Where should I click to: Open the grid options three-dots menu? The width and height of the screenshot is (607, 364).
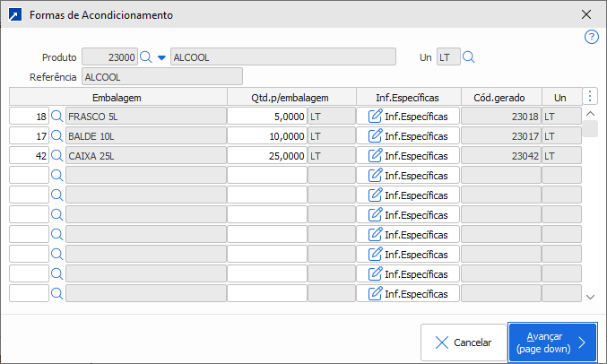tap(590, 96)
